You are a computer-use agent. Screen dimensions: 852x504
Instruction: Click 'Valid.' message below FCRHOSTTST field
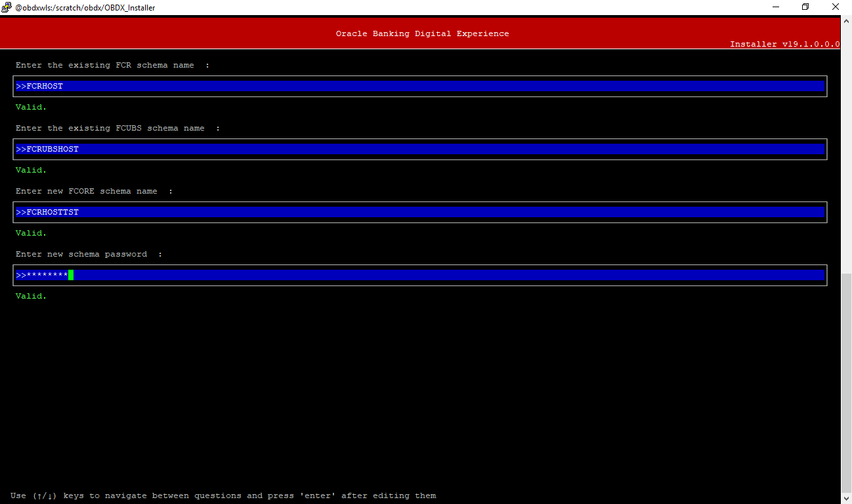[x=32, y=233]
